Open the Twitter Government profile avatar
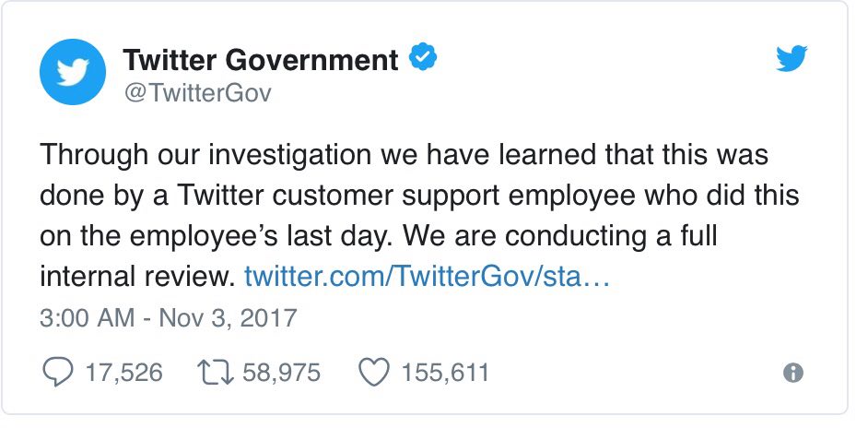Viewport: 868px width, 440px height. click(73, 71)
